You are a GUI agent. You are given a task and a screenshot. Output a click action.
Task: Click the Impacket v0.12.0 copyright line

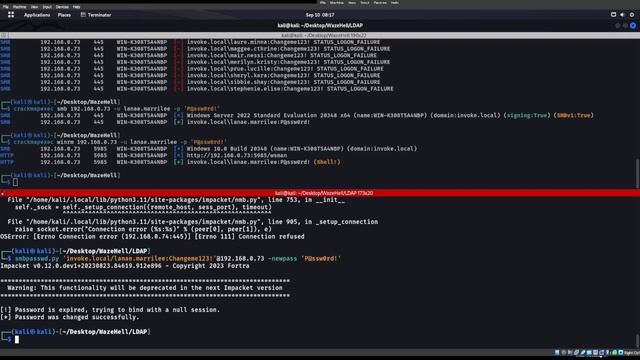coord(125,266)
